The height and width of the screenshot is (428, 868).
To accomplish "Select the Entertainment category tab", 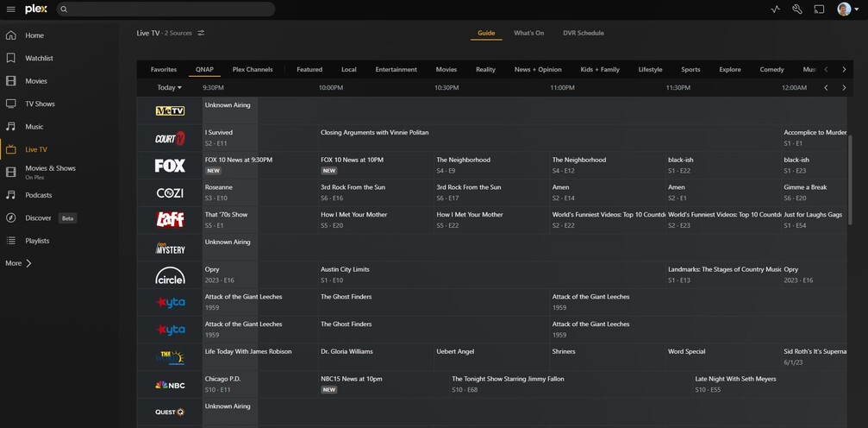I will (x=397, y=69).
